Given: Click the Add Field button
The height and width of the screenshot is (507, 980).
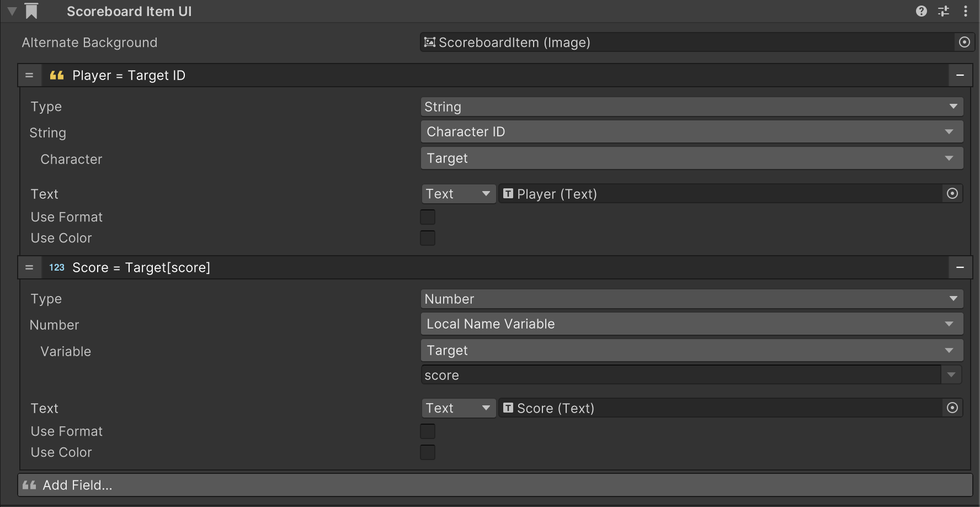Looking at the screenshot, I should (494, 485).
